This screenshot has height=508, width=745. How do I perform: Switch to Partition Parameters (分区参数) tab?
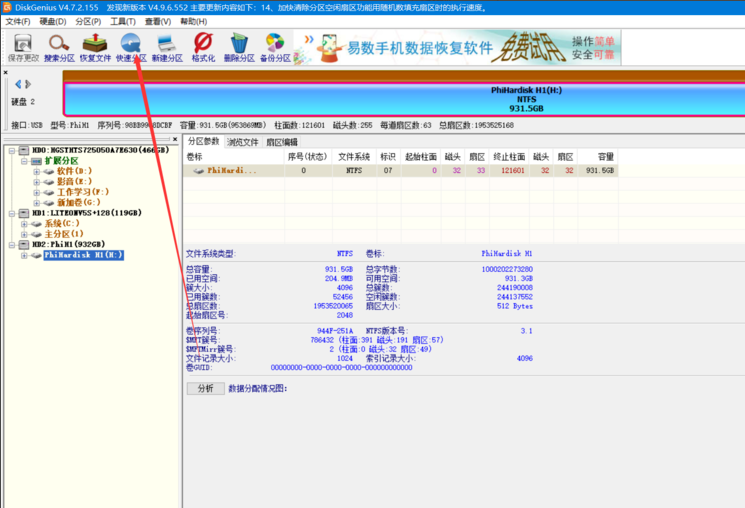pos(203,141)
